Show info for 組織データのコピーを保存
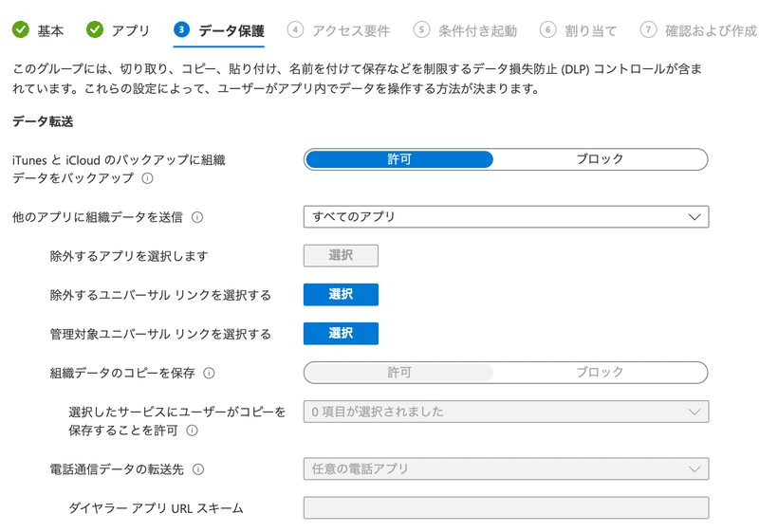759x532 pixels. click(x=209, y=373)
